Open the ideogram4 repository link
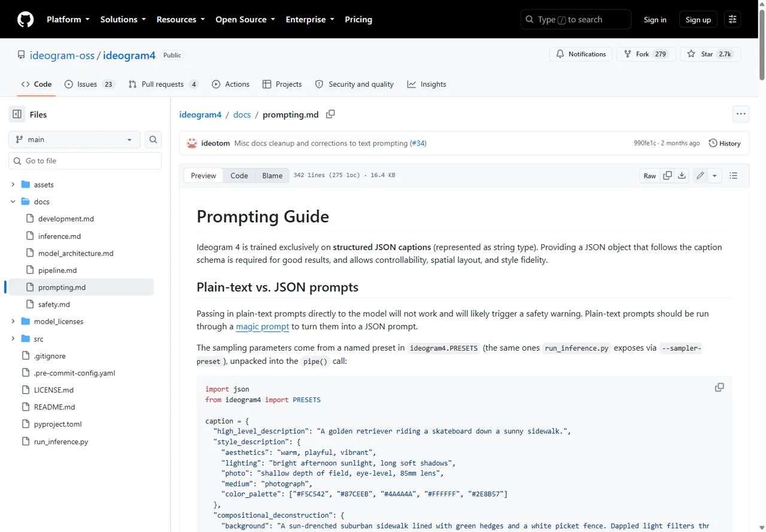 click(129, 55)
